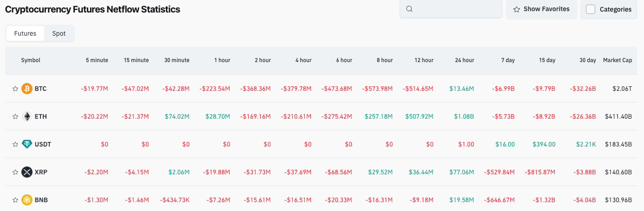Click the Tether USDT coin icon
Viewport: 644px width, 211px height.
tap(27, 144)
